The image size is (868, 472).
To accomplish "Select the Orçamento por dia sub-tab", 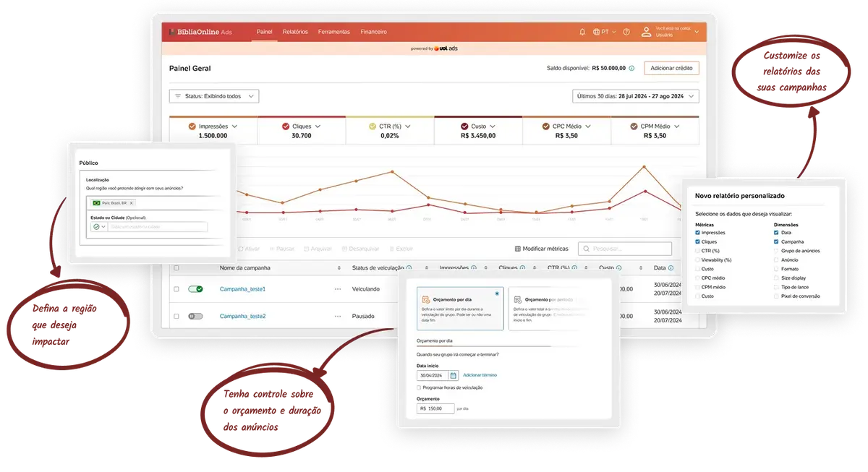I will [434, 340].
